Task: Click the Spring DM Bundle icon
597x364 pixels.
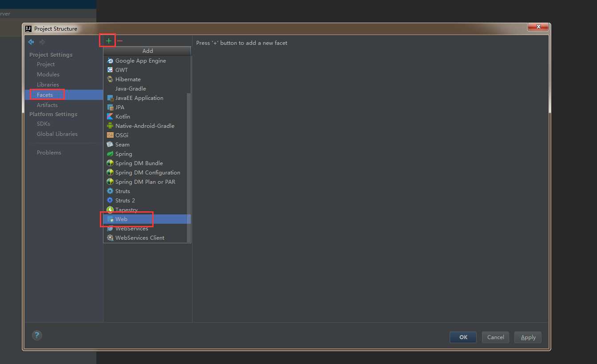Action: 110,163
